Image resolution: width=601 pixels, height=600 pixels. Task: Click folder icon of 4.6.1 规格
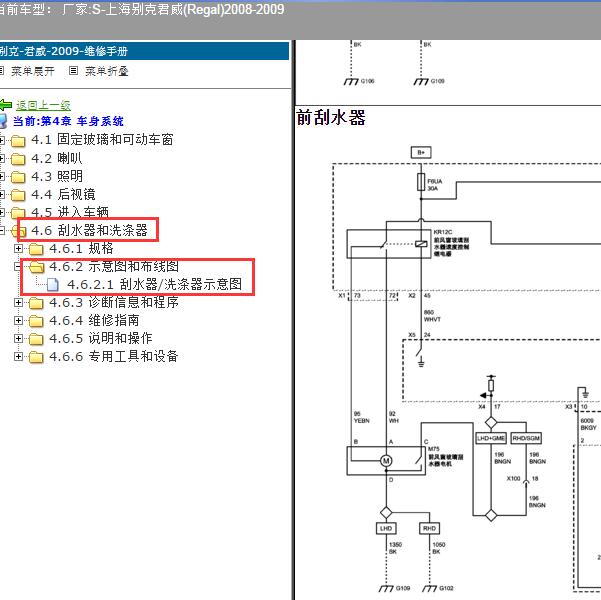click(36, 249)
